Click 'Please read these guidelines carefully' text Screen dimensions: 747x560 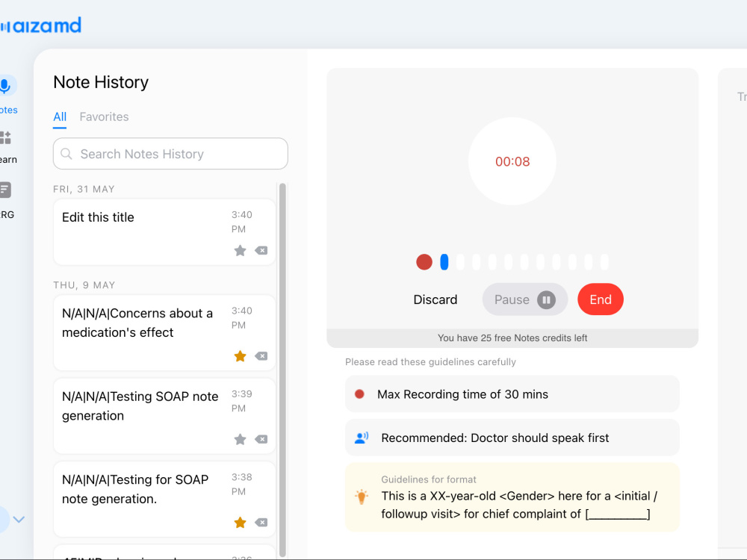[x=431, y=362]
